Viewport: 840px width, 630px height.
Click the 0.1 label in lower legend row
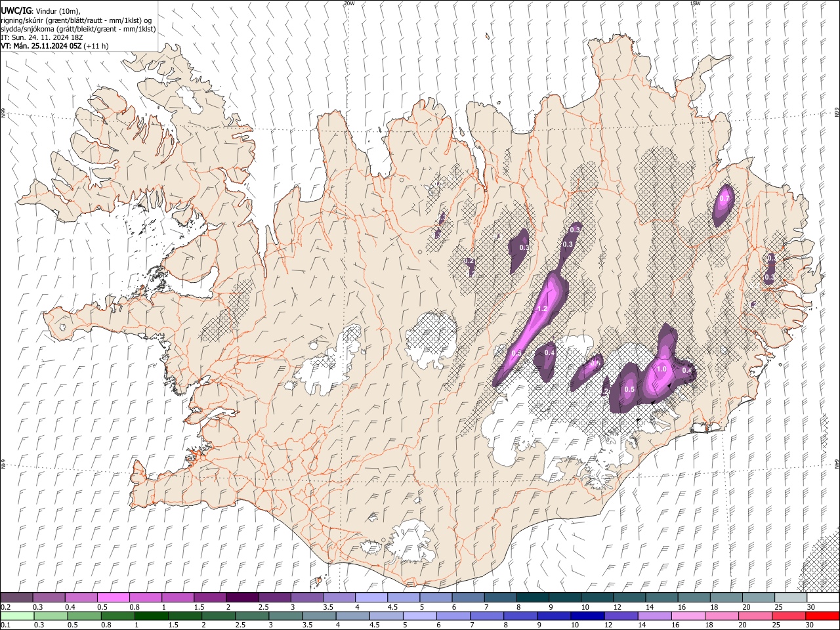click(x=5, y=625)
